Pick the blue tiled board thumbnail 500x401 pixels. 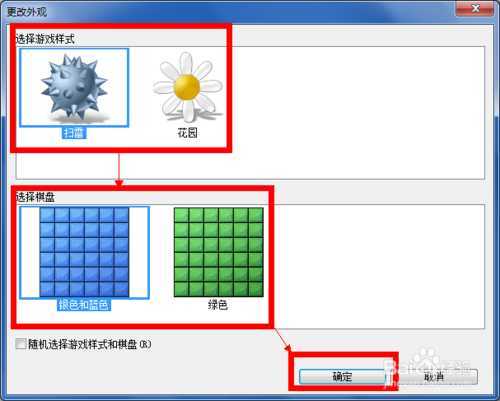click(84, 252)
